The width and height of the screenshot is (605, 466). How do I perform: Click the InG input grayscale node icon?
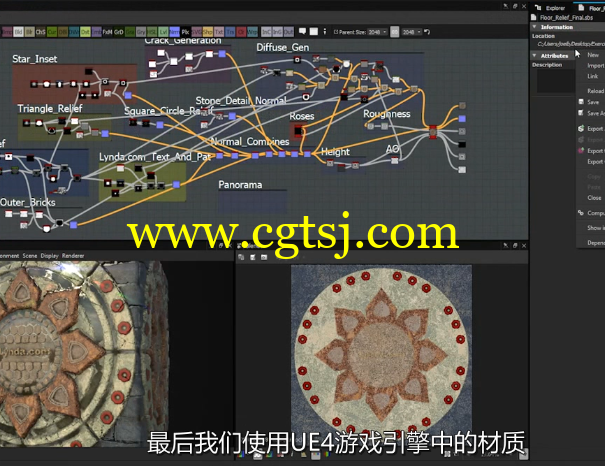(x=277, y=32)
